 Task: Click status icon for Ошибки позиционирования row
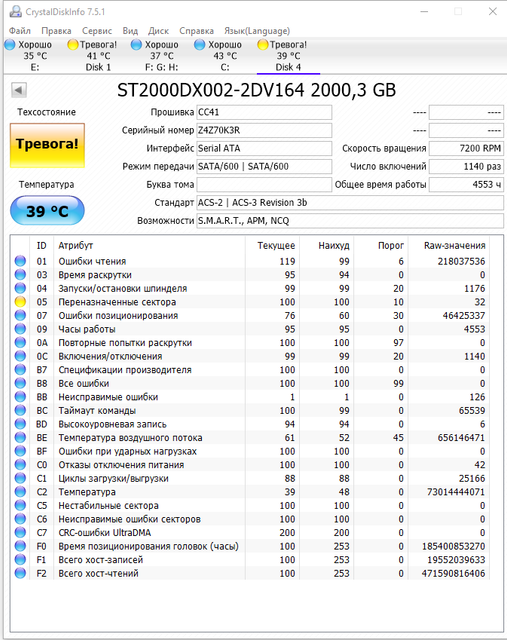point(20,315)
